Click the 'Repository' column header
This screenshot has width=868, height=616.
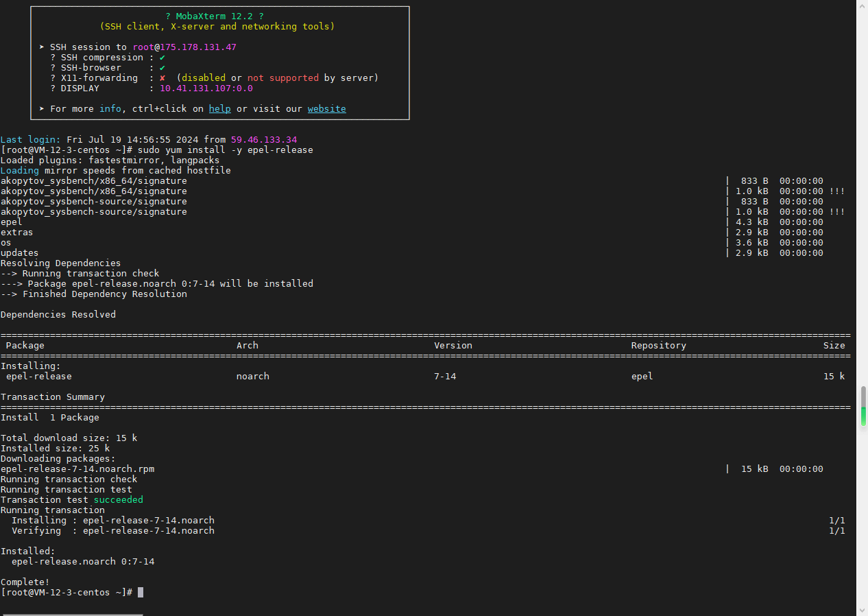pos(659,346)
